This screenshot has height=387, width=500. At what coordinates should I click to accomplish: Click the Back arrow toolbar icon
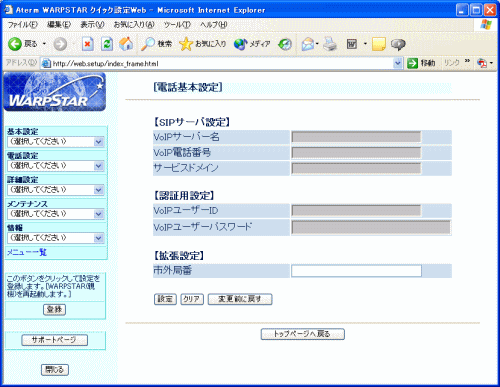pyautogui.click(x=15, y=44)
